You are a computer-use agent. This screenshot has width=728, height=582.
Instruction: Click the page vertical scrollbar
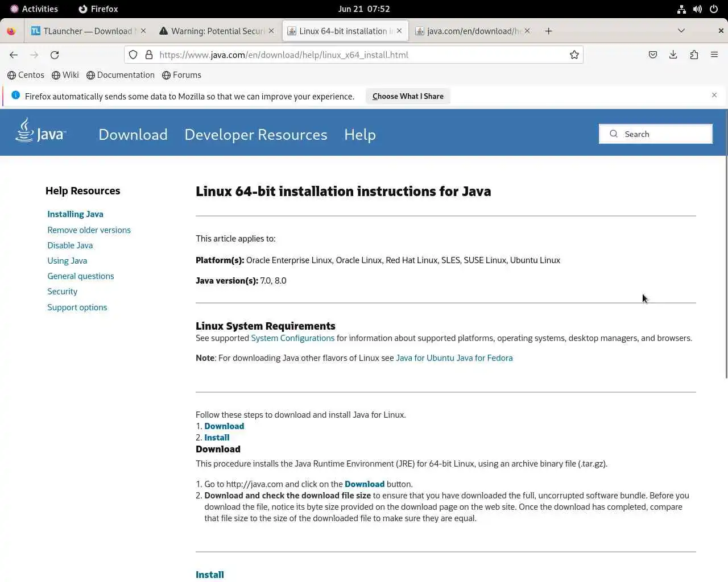tap(726, 244)
